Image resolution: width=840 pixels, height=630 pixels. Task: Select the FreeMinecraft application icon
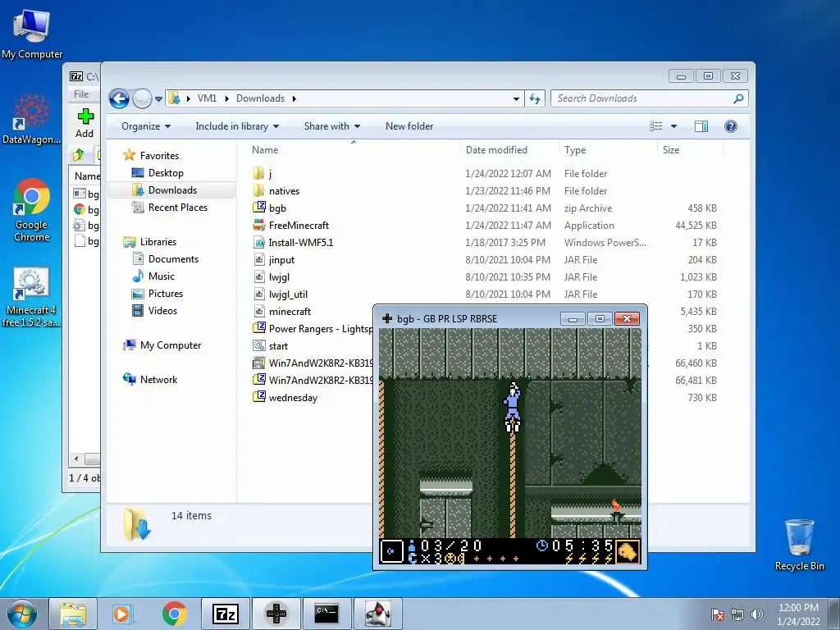point(258,225)
